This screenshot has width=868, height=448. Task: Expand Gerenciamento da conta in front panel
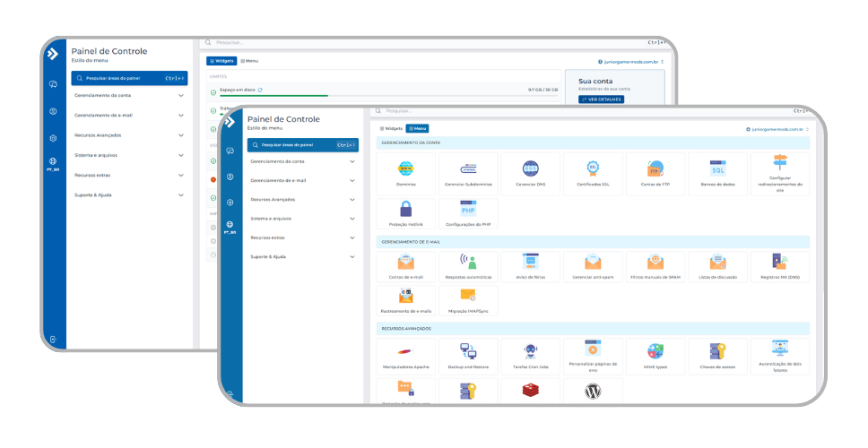click(x=303, y=161)
